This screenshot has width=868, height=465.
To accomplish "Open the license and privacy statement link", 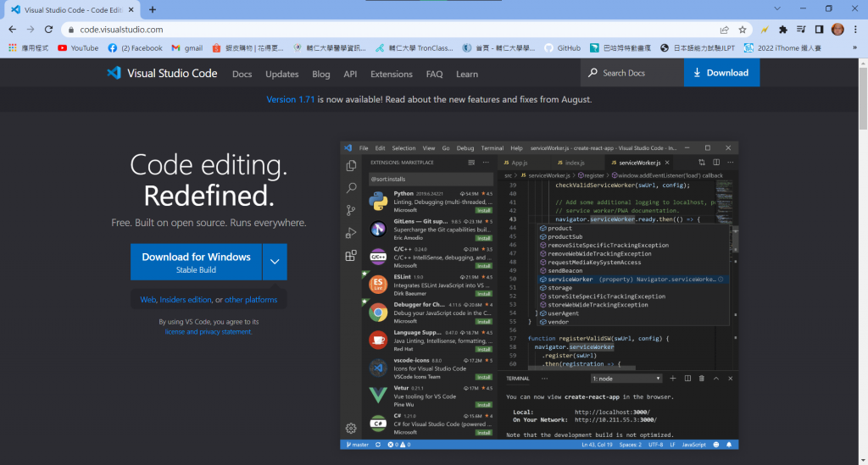I will click(209, 332).
